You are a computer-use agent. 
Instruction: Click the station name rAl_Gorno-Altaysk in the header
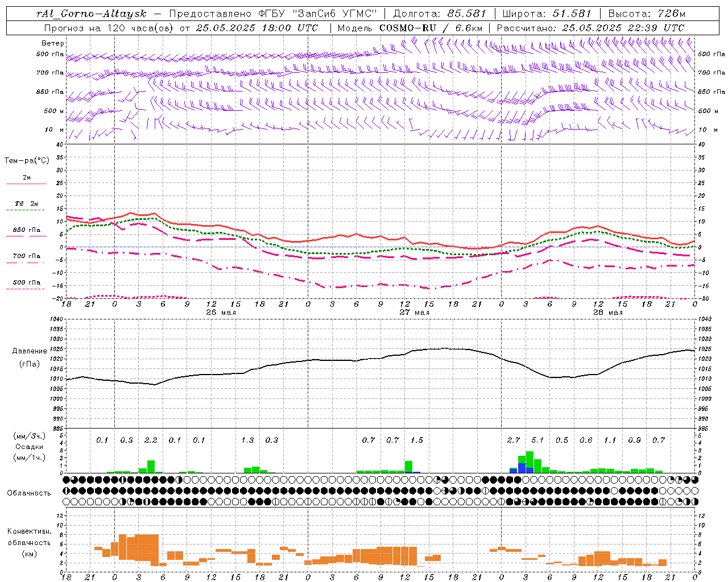[91, 14]
